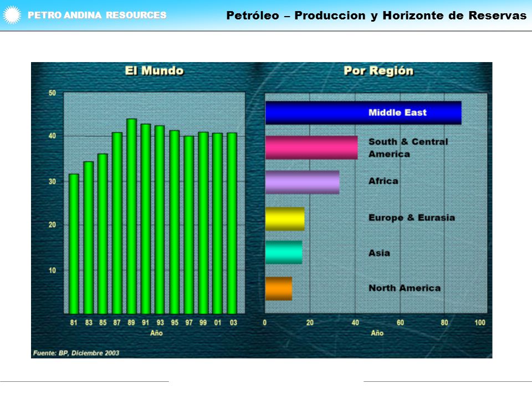This screenshot has width=532, height=399.
Task: Click the '40' y-axis value on the world chart
Action: (x=52, y=136)
